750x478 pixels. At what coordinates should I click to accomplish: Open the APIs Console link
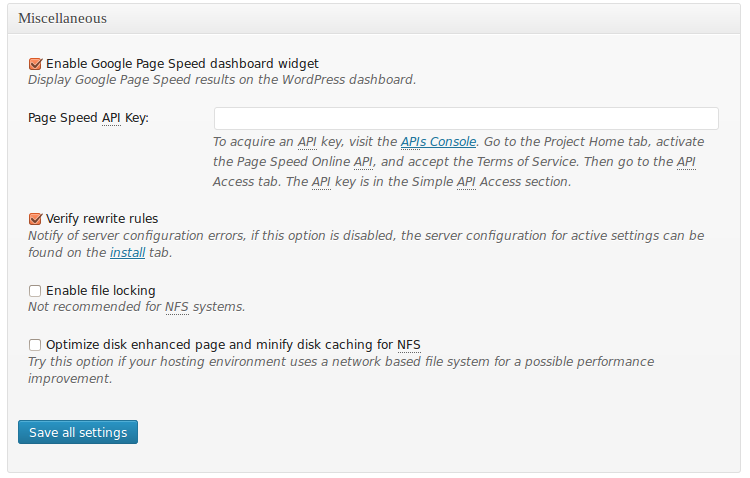click(x=438, y=142)
